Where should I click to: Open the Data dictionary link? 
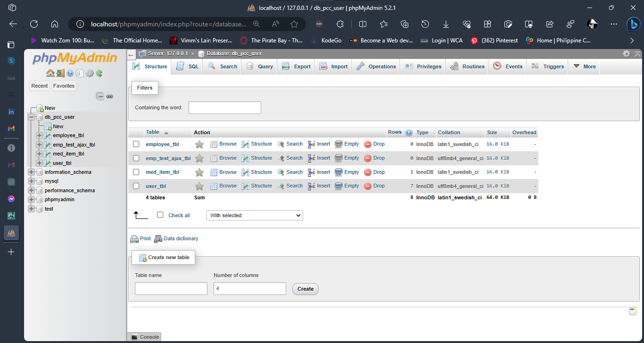176,239
